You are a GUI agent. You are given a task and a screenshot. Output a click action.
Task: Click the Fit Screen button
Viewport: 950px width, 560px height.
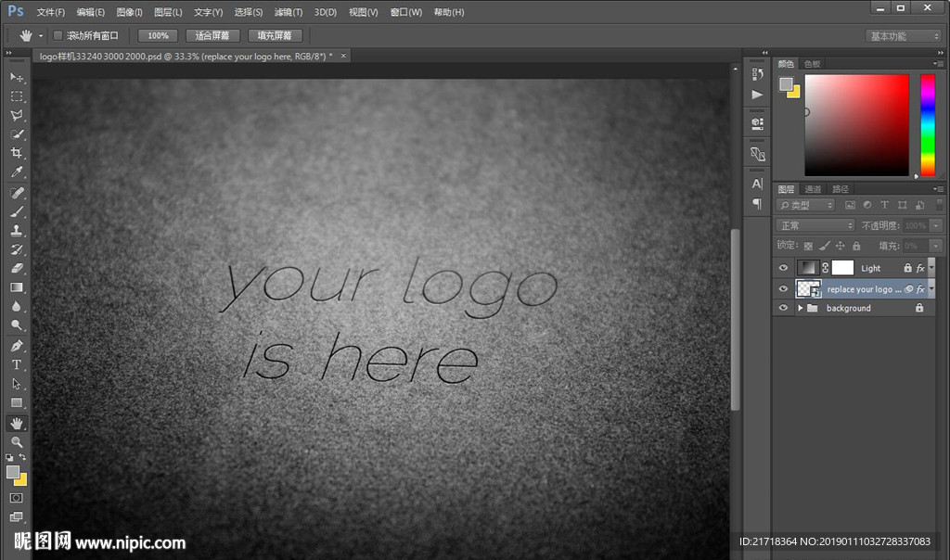pos(212,36)
